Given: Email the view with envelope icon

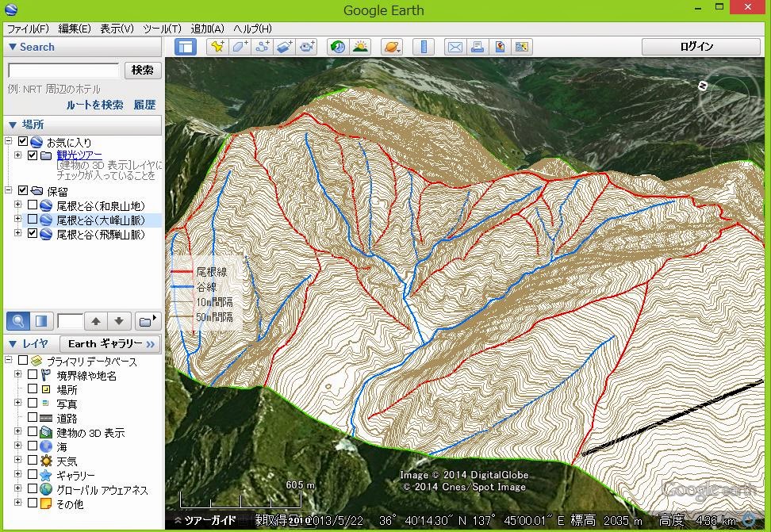Looking at the screenshot, I should pyautogui.click(x=455, y=47).
